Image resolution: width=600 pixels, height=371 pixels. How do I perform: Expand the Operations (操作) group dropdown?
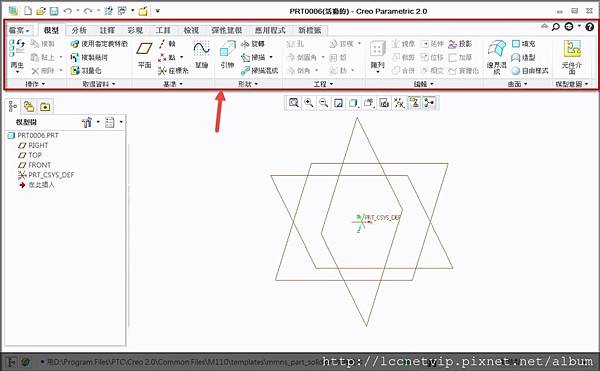(36, 84)
